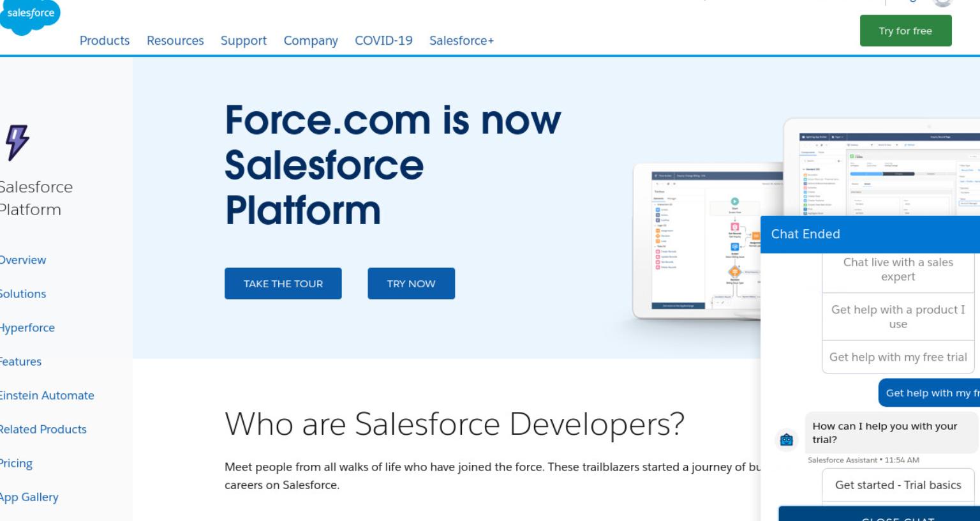The width and height of the screenshot is (980, 521).
Task: Click the 'Salesforce Platform' sidebar title
Action: coord(36,198)
